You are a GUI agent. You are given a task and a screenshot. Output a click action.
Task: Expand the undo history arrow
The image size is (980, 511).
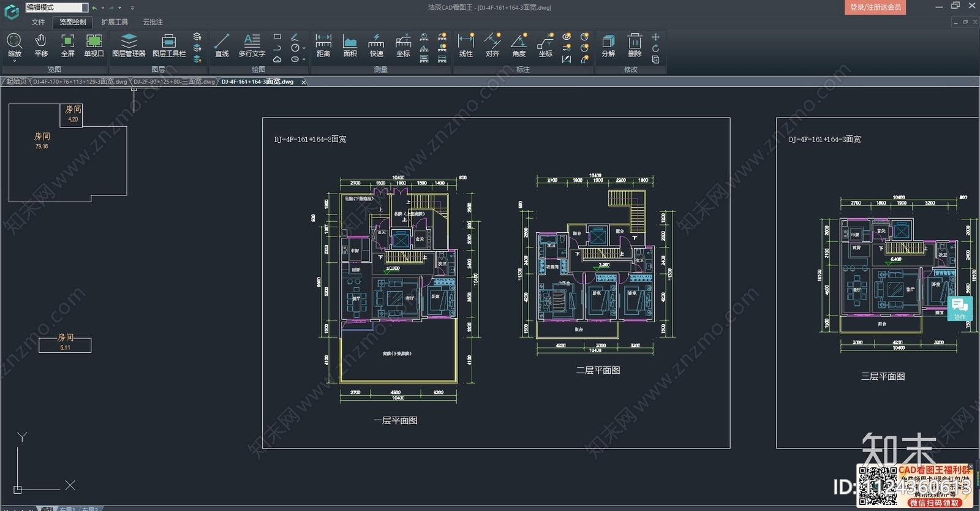point(102,8)
